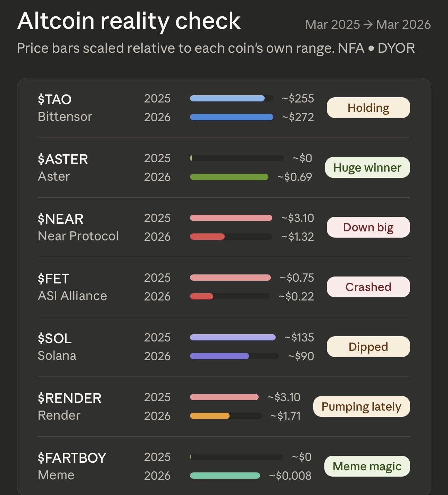Click the TAO 2026 blue price bar
The height and width of the screenshot is (495, 448).
pyautogui.click(x=231, y=117)
